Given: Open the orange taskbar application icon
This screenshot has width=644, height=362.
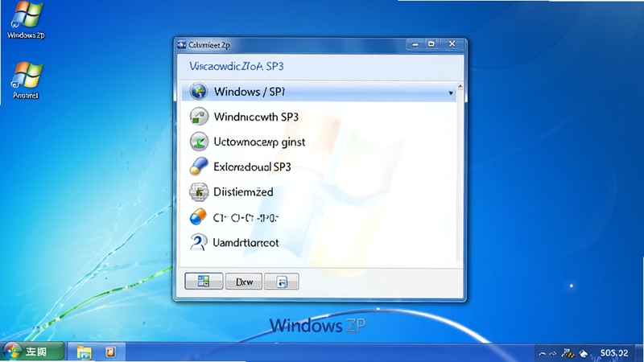Looking at the screenshot, I should tap(110, 352).
